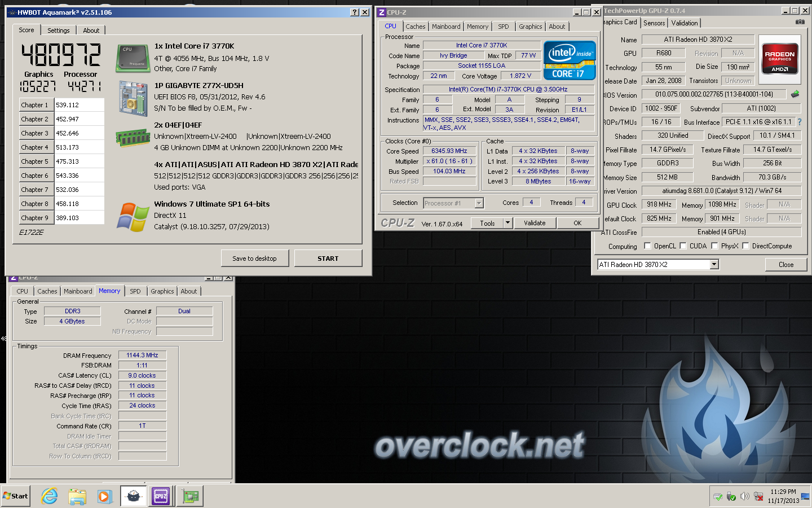812x508 pixels.
Task: Click the Core Voltage 1.872 V value
Action: (520, 76)
